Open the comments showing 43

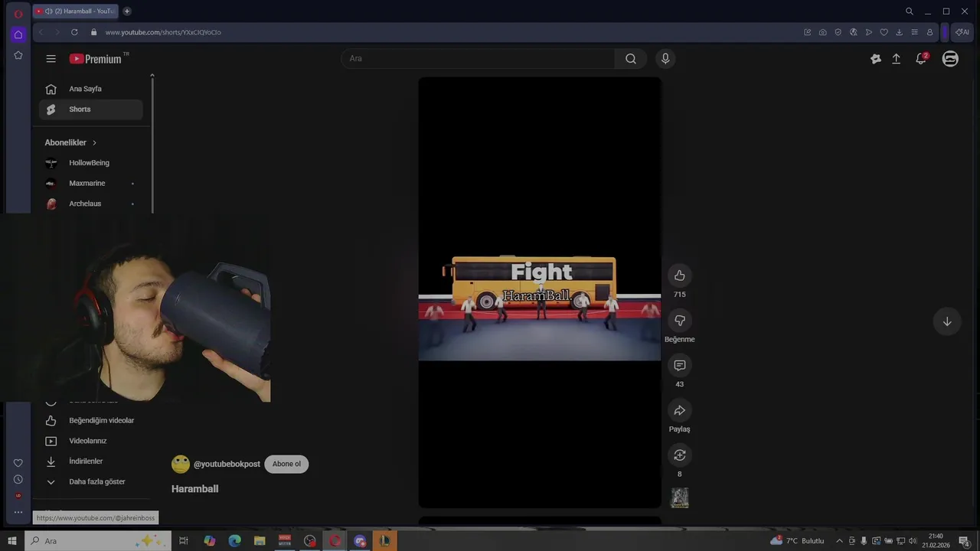coord(679,366)
